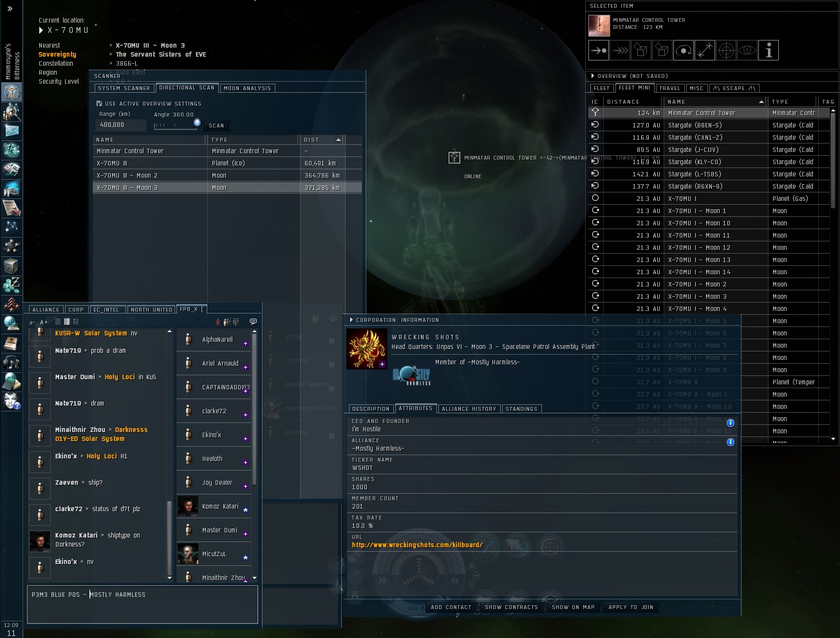Open the star Map globe icon in the sidebar
Image resolution: width=840 pixels, height=638 pixels.
pyautogui.click(x=12, y=324)
